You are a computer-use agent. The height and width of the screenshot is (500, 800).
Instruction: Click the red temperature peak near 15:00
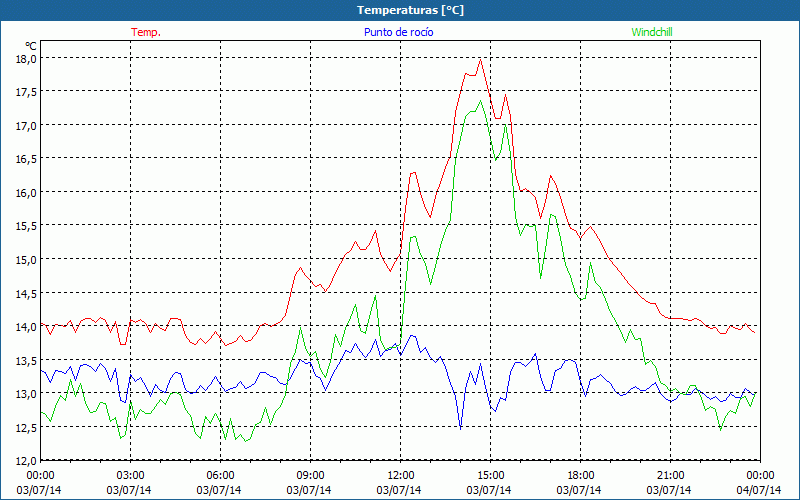click(480, 60)
